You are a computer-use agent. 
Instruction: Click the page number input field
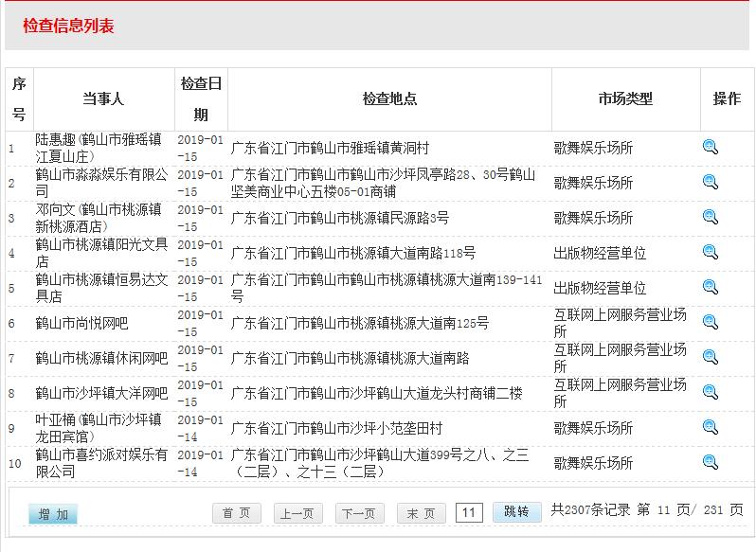469,512
